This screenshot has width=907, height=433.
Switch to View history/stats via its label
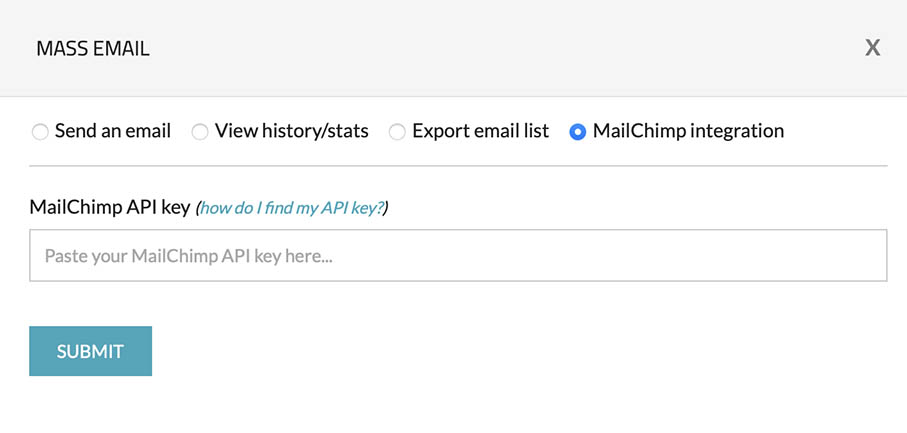[292, 131]
